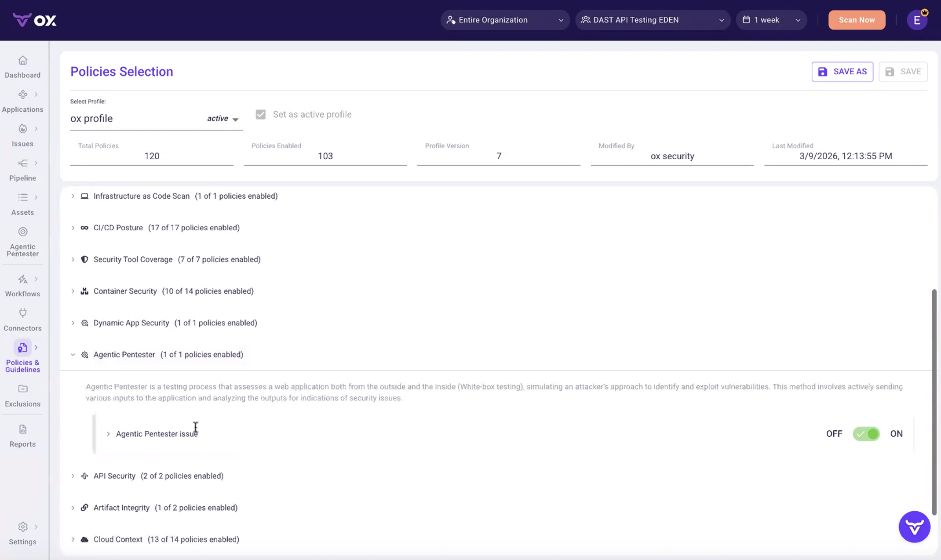Expand the Infrastructure as Code Scan section

click(x=73, y=196)
